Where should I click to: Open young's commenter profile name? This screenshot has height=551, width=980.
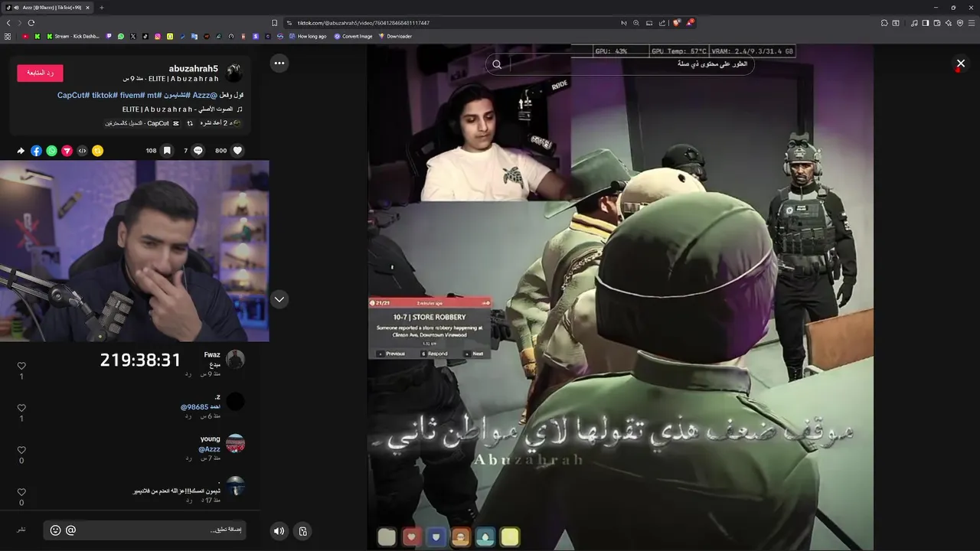[211, 439]
